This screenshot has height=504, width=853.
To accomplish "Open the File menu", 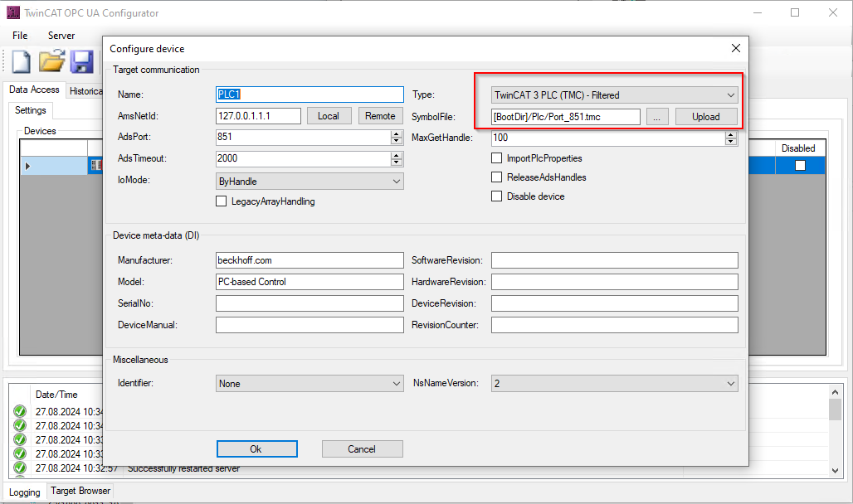I will [20, 36].
